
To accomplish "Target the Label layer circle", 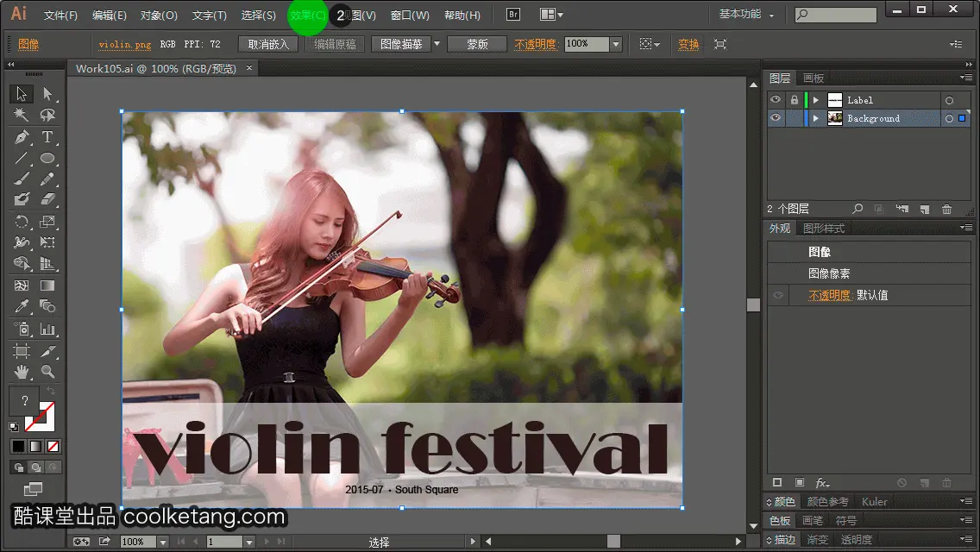I will pos(949,100).
